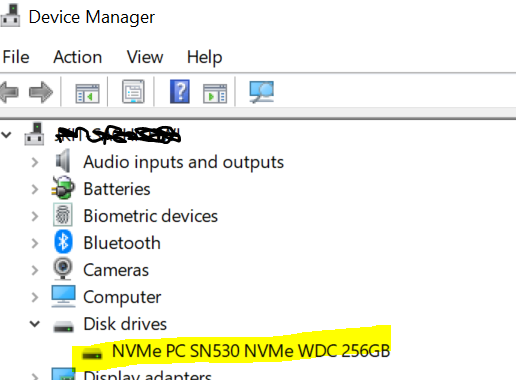Click the Biometric fingerprint icon
This screenshot has height=380, width=516.
pyautogui.click(x=63, y=215)
